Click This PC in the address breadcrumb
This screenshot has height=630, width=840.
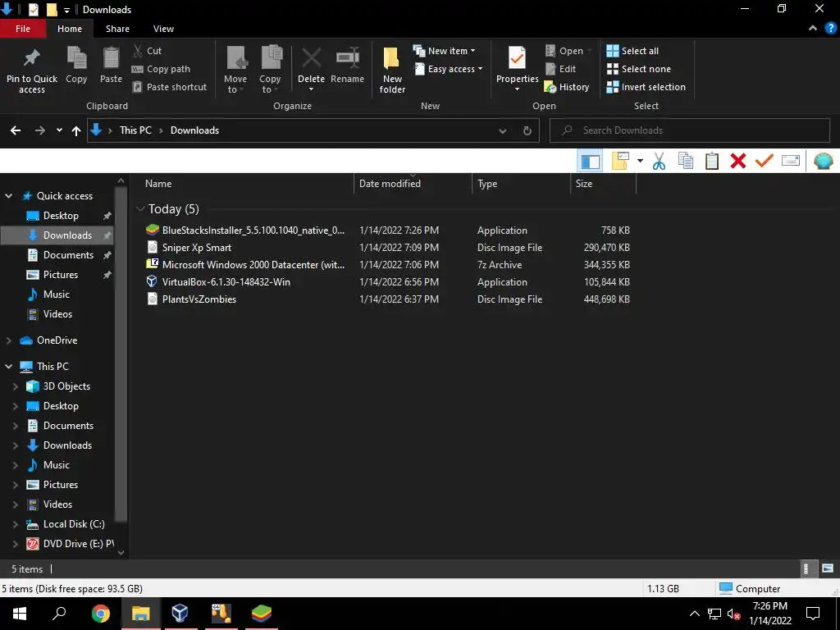point(135,130)
